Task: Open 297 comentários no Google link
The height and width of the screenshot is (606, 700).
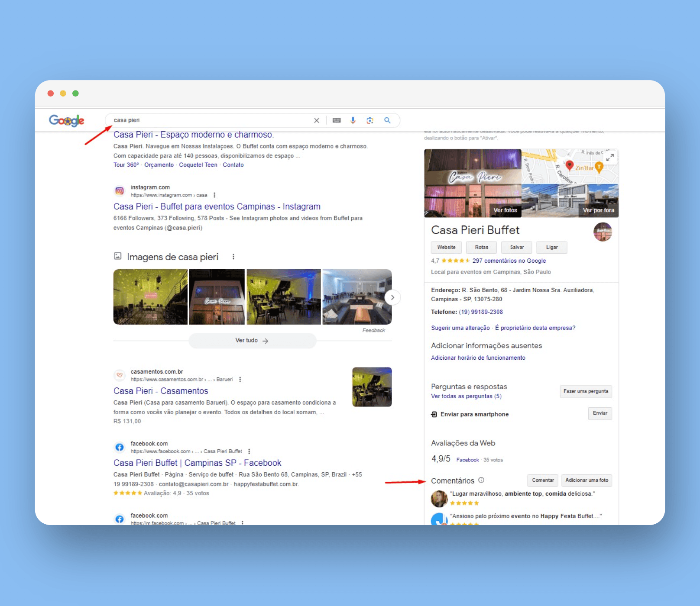Action: pyautogui.click(x=509, y=261)
